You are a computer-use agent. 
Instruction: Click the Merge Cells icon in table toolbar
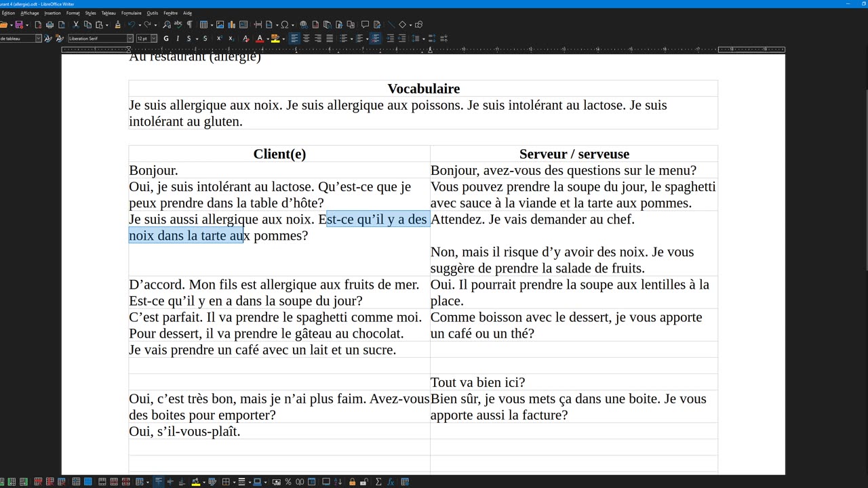(102, 482)
